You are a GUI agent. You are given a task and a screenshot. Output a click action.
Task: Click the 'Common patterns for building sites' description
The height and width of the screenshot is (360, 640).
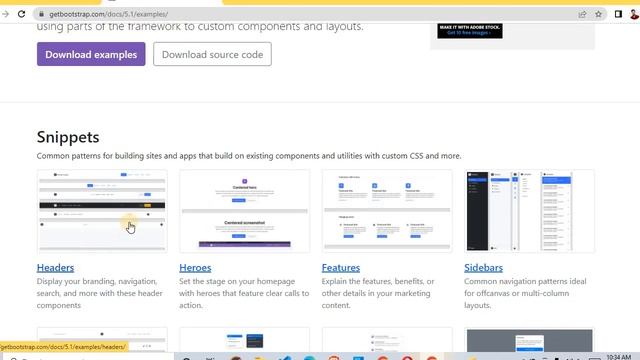coord(249,156)
